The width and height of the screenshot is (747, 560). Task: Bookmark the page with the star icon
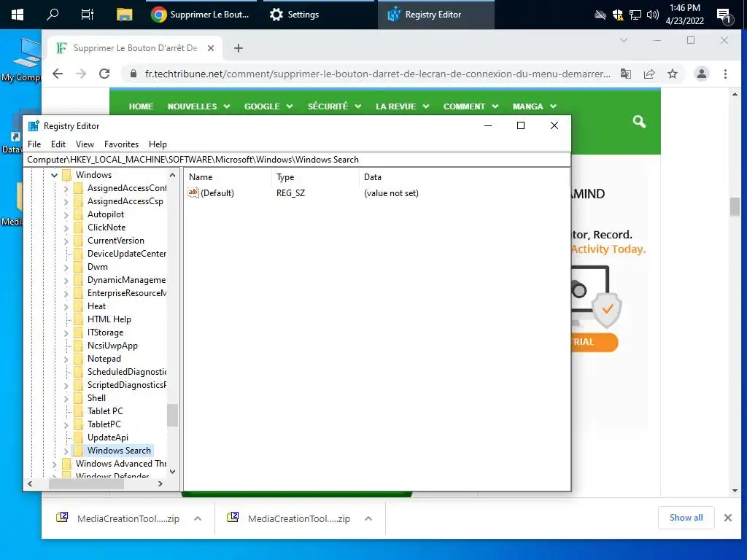tap(672, 74)
